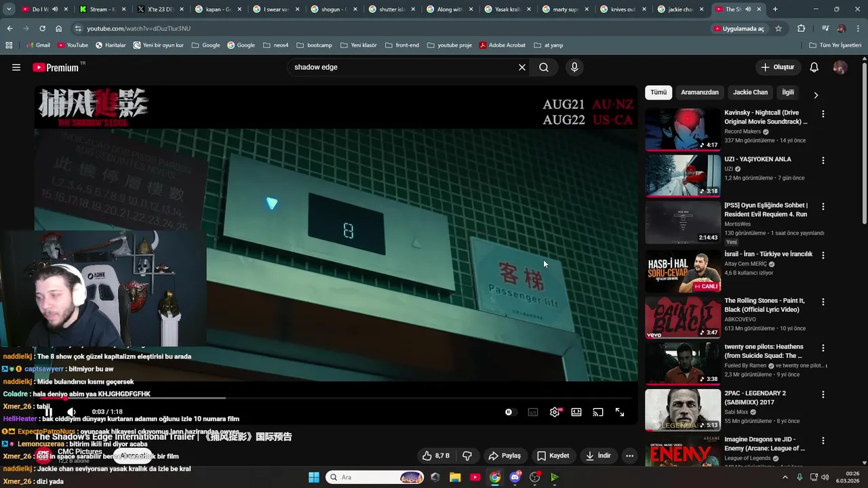Like the video with 8,7 B likes
Screen dimensions: 868x488
tap(435, 455)
